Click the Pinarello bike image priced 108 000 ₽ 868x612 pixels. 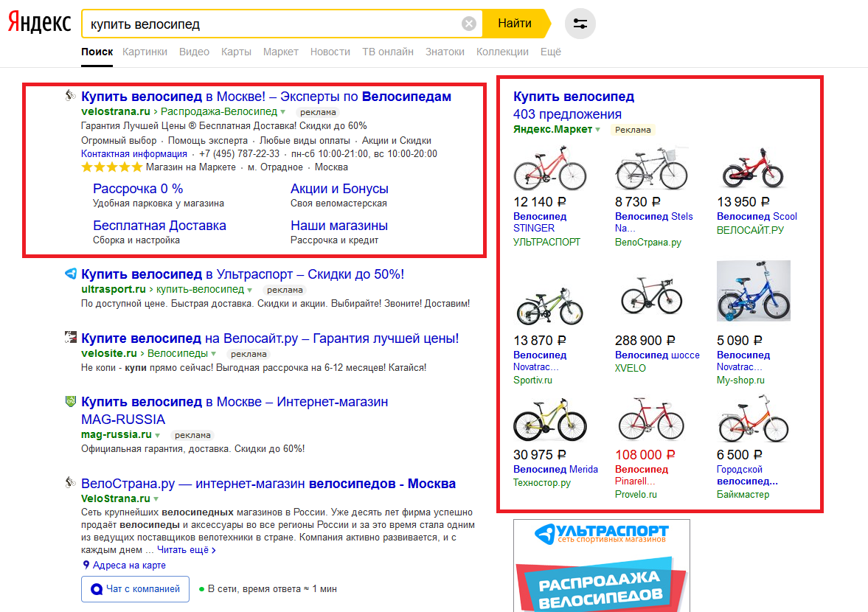point(652,418)
